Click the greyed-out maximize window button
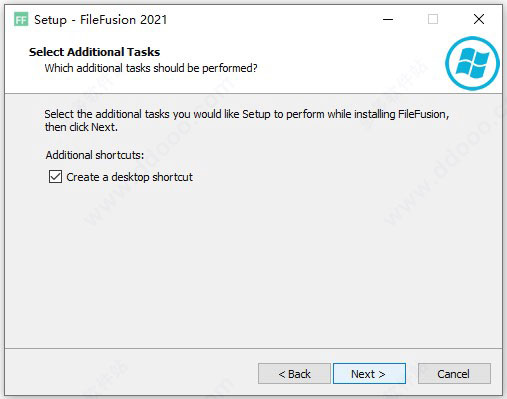Viewport: 507px width, 399px height. click(x=433, y=19)
